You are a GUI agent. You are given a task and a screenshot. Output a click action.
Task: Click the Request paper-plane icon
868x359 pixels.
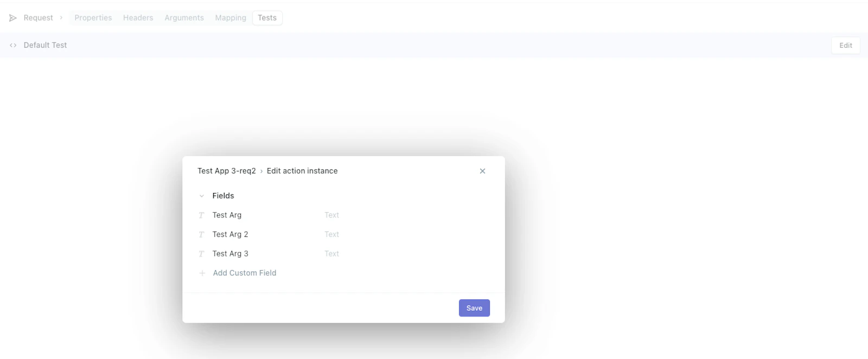(13, 18)
